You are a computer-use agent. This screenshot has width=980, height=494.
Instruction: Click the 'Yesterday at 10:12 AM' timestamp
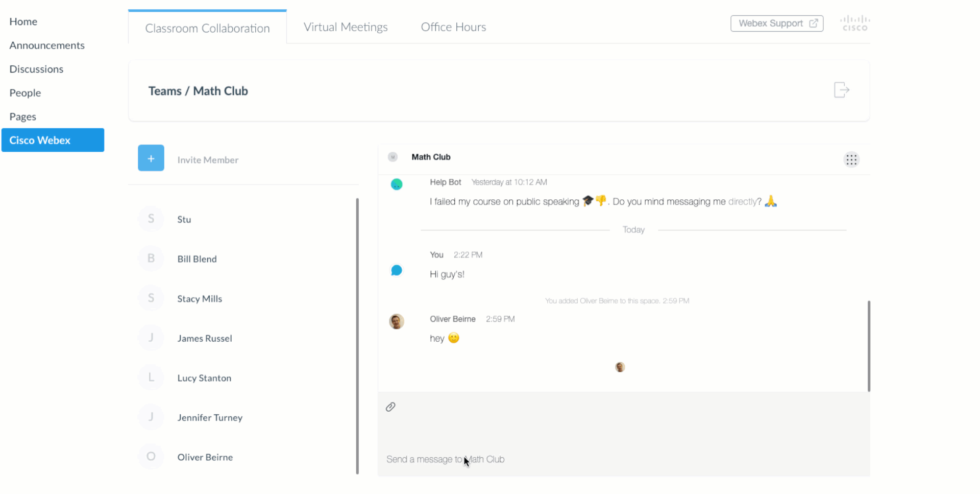pos(509,182)
